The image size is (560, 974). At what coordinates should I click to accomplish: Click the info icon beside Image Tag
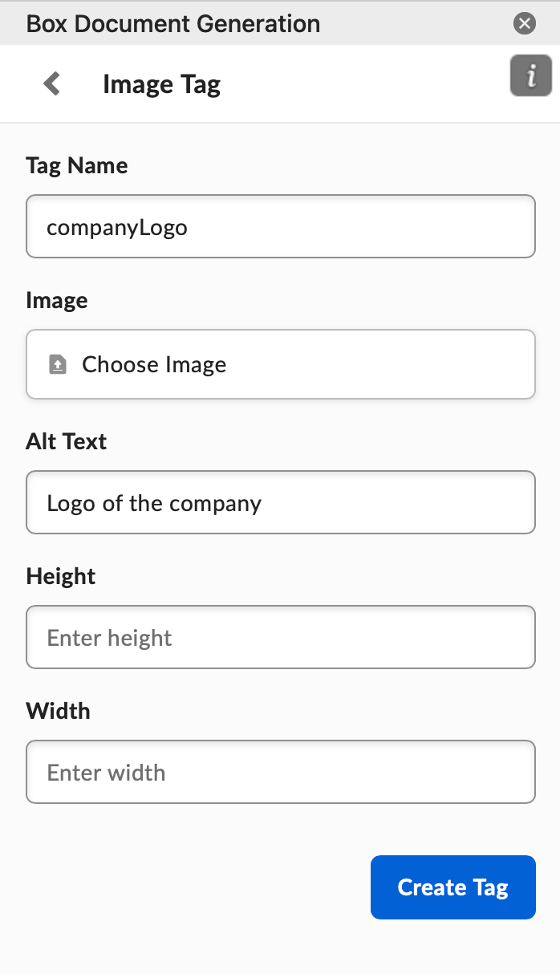point(530,76)
